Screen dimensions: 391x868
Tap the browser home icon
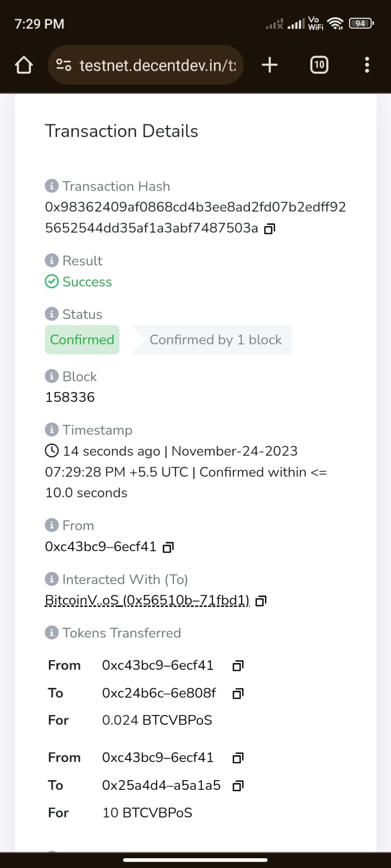23,65
